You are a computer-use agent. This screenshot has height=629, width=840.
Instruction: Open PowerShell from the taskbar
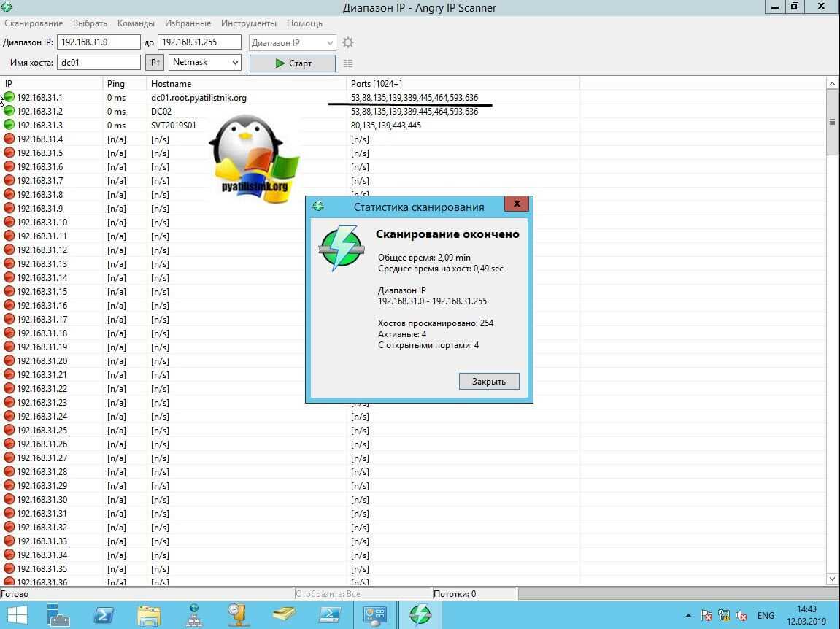coord(104,614)
